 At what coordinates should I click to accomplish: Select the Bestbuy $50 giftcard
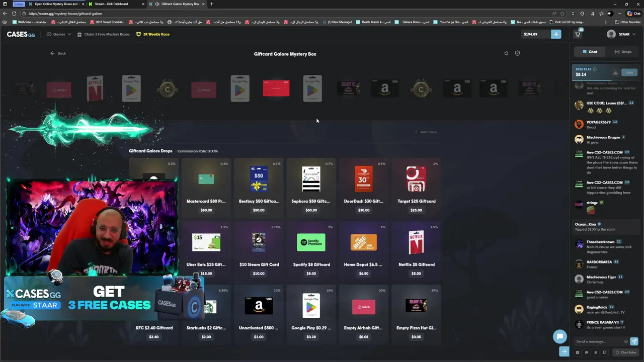(259, 187)
